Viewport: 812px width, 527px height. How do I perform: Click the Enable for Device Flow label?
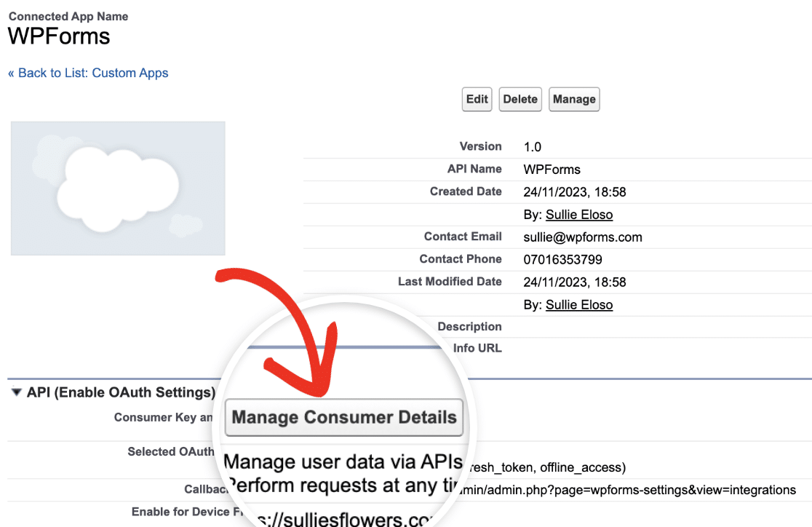tap(188, 512)
